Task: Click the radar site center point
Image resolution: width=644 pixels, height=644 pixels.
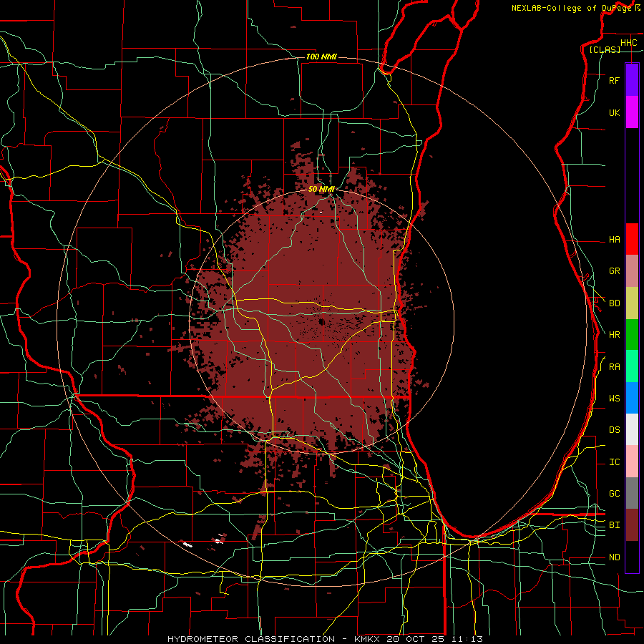Action: (x=321, y=321)
